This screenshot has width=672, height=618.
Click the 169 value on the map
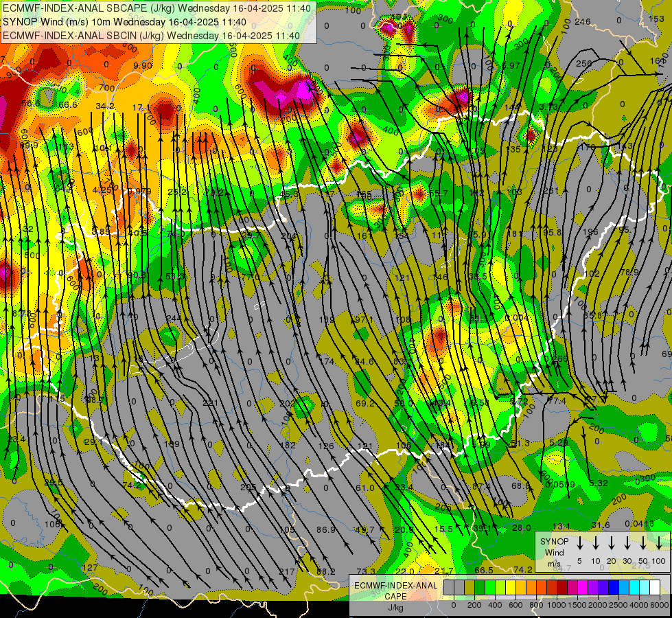[172, 444]
